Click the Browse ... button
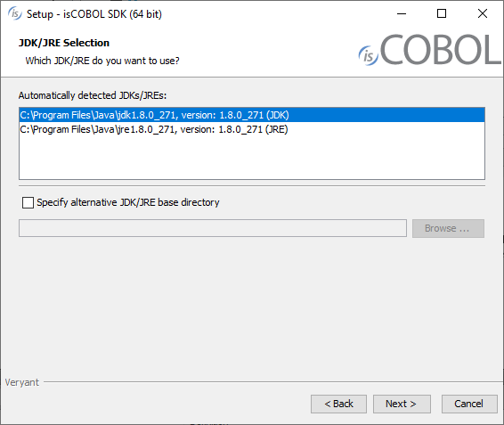This screenshot has height=425, width=504. (448, 228)
